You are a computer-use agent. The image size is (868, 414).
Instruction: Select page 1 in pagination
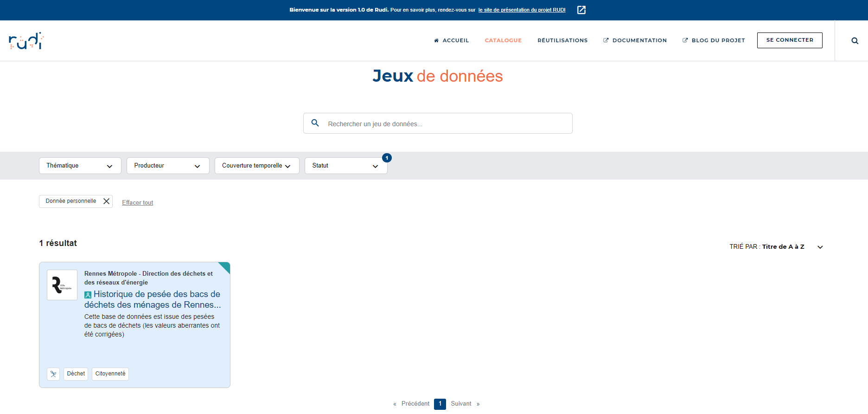pyautogui.click(x=440, y=404)
